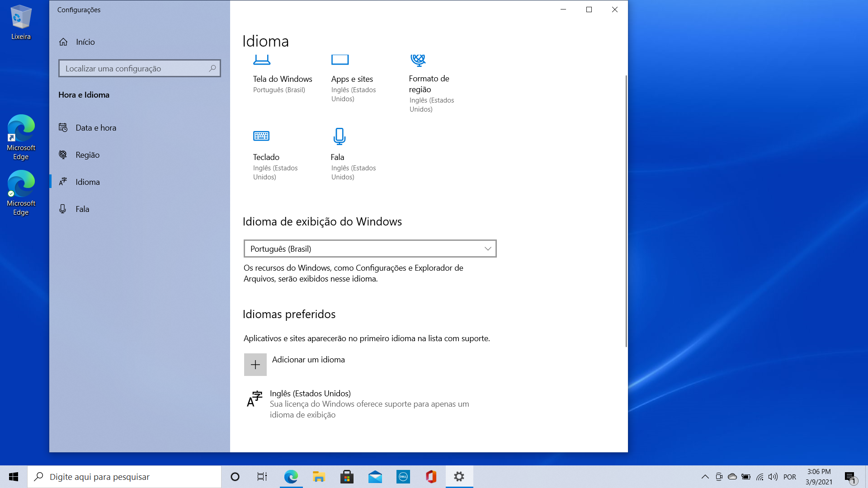Viewport: 868px width, 488px height.
Task: Select the Inglês (Estados Unidos) language icon
Action: pos(255,399)
